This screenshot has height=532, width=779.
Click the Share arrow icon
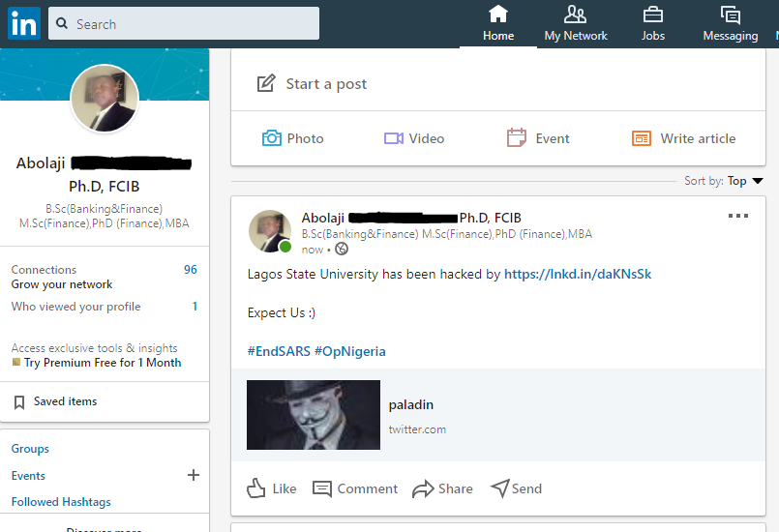pos(423,488)
